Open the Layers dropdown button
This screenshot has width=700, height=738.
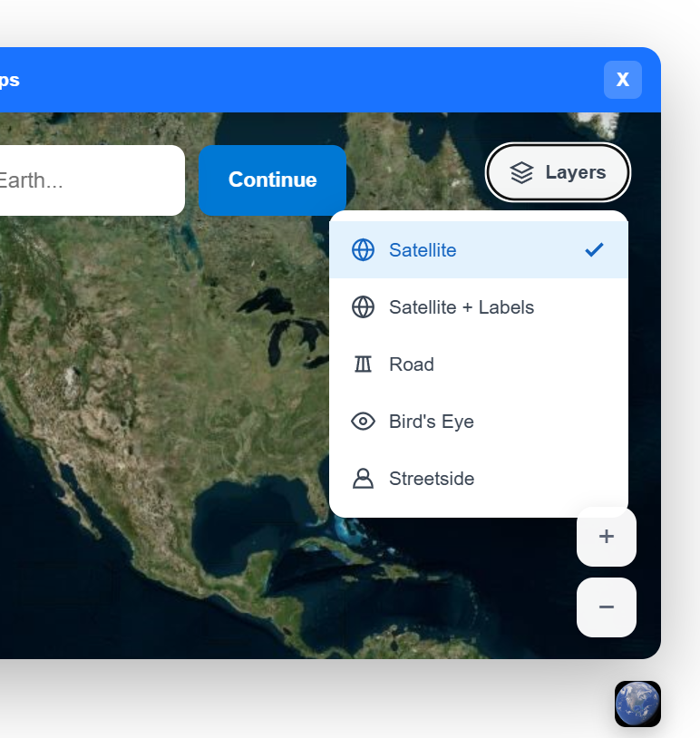click(558, 172)
